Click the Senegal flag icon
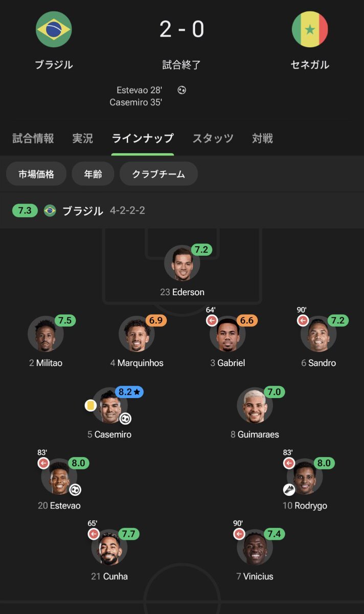The image size is (364, 614). 310,29
